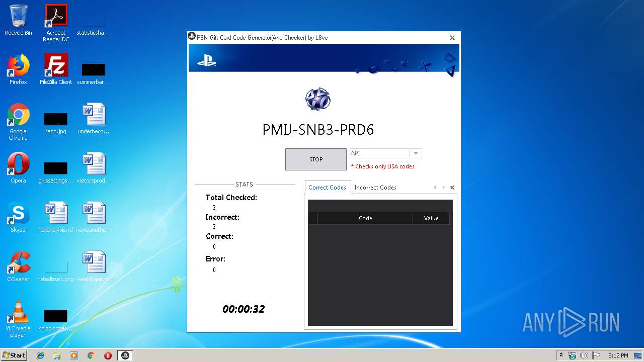The image size is (644, 362).
Task: Click the Show desktop button
Action: point(638,355)
